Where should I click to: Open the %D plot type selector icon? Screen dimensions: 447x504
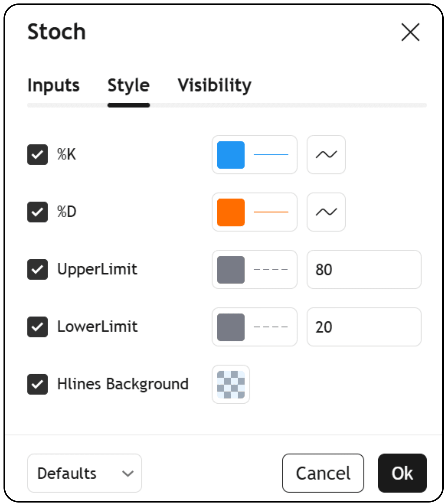click(326, 212)
